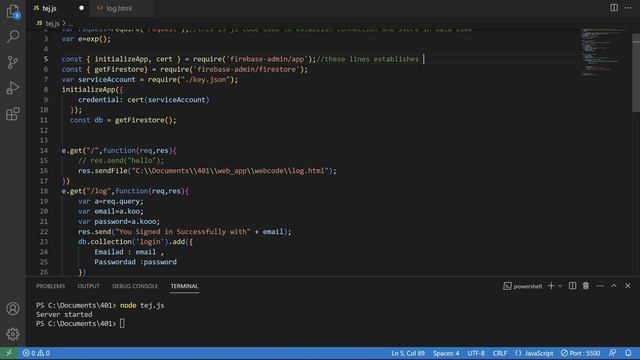Click terminal prompt input cursor
This screenshot has width=640, height=360.
coord(122,323)
